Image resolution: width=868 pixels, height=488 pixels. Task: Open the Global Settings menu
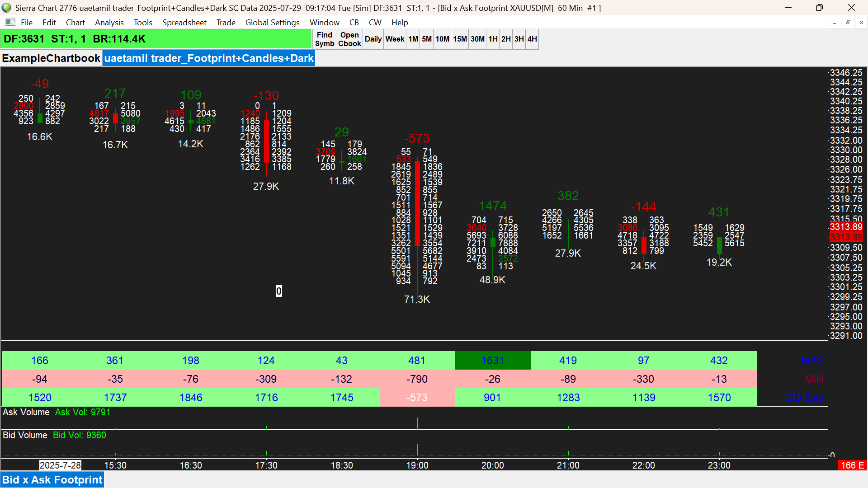tap(272, 23)
